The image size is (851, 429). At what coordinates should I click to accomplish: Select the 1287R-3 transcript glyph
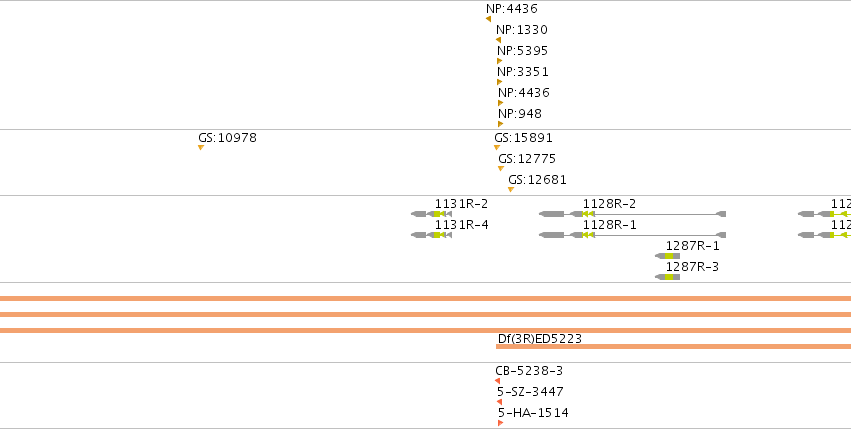pos(668,277)
